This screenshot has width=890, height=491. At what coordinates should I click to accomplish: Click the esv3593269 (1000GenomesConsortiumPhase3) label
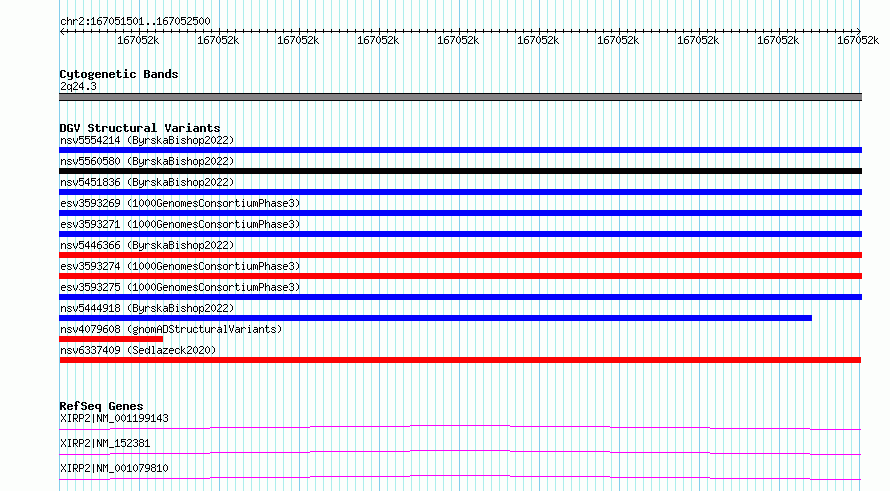coord(180,203)
